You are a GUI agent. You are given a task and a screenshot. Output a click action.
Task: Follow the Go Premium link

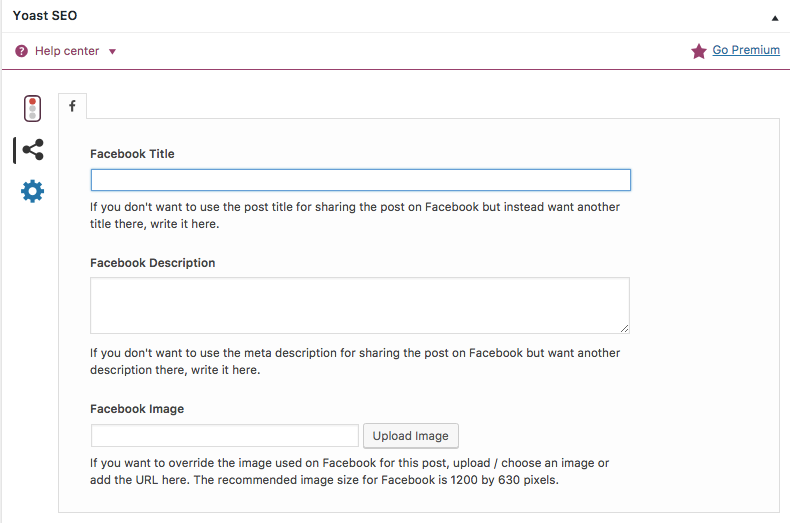746,50
